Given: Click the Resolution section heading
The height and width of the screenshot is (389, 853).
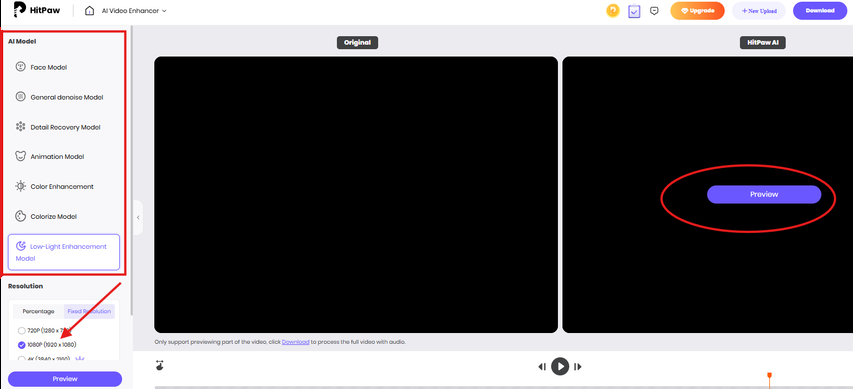Looking at the screenshot, I should click(26, 286).
